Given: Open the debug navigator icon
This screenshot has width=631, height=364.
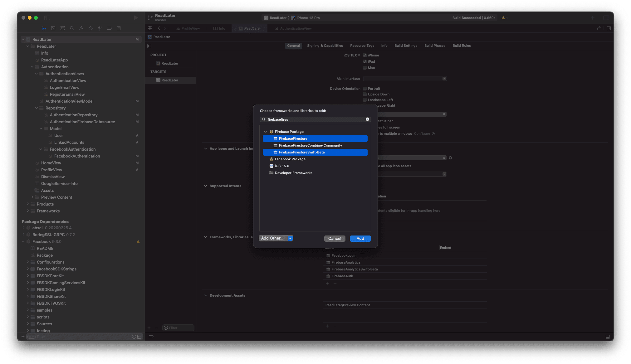Looking at the screenshot, I should click(x=100, y=28).
